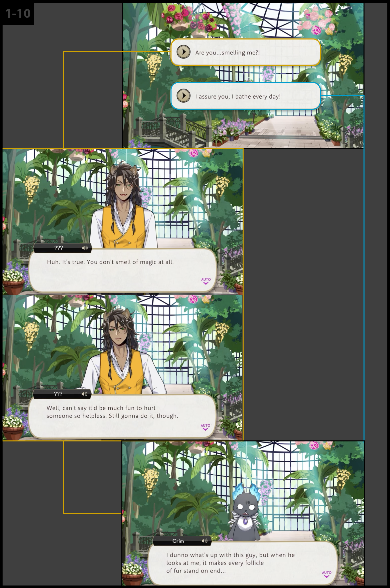
Task: Click the "???" name tag above "Well, can't say"
Action: (62, 394)
